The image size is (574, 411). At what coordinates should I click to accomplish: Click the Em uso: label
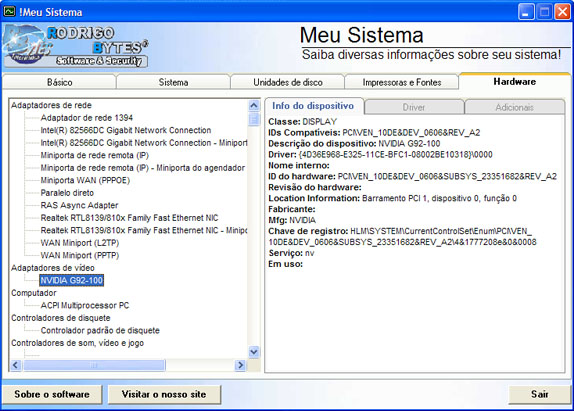click(286, 264)
